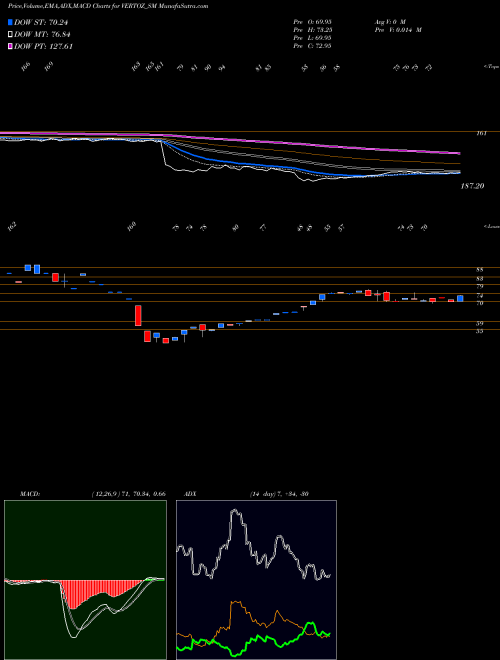Select the 'DOW ST: 70.24' legend text

click(x=41, y=23)
